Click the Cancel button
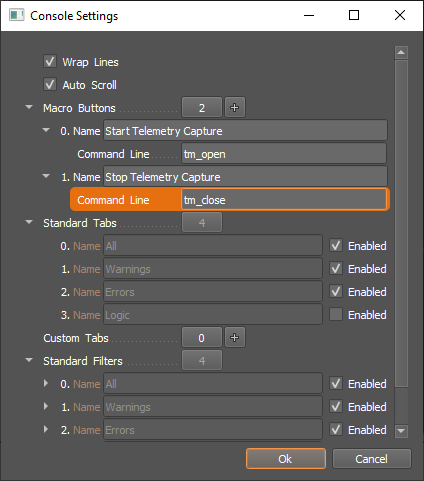The width and height of the screenshot is (424, 481). pos(372,459)
